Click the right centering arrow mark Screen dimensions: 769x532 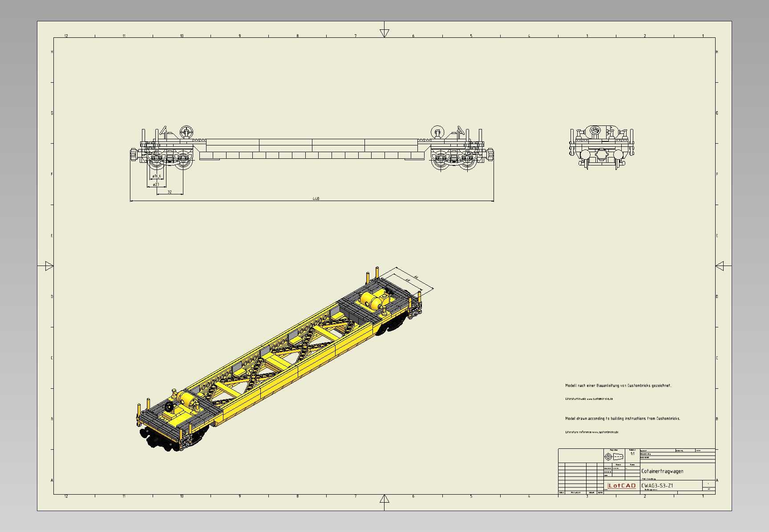pos(720,266)
